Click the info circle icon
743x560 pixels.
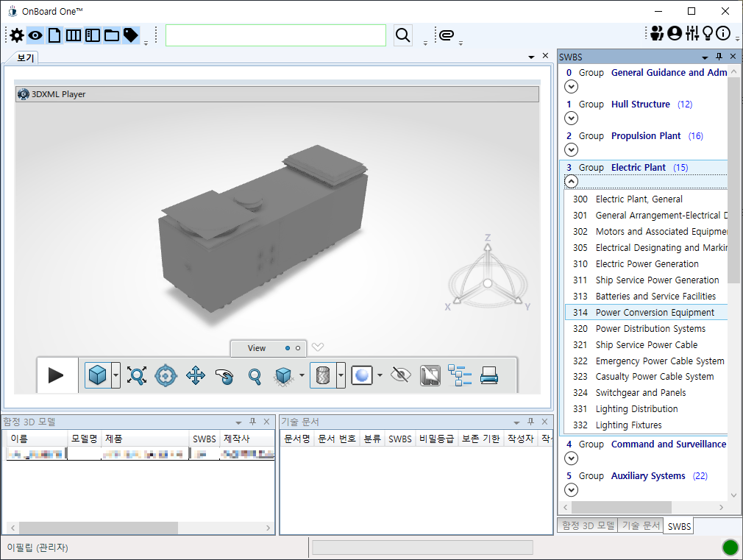pos(723,33)
